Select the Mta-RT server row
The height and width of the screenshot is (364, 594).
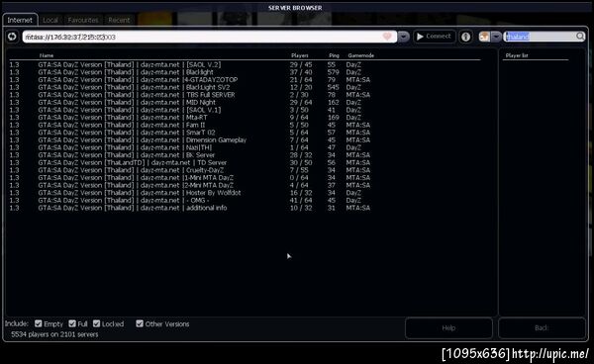pos(245,118)
